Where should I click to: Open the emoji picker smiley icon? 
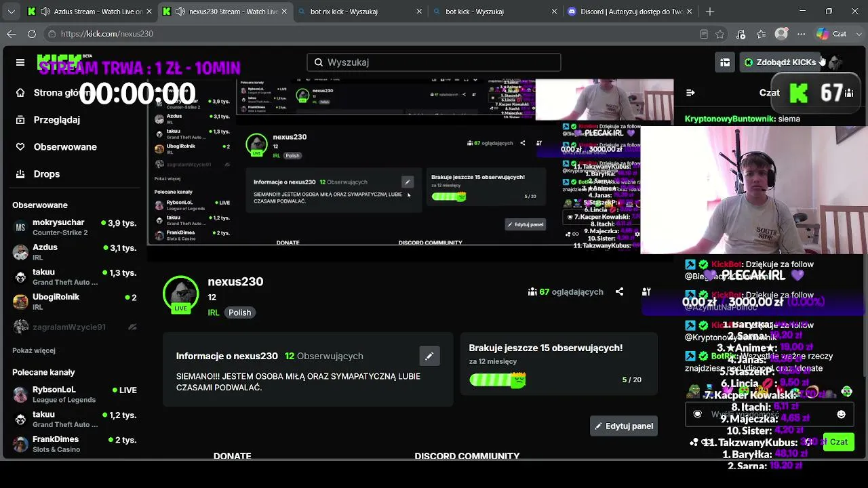pyautogui.click(x=842, y=414)
